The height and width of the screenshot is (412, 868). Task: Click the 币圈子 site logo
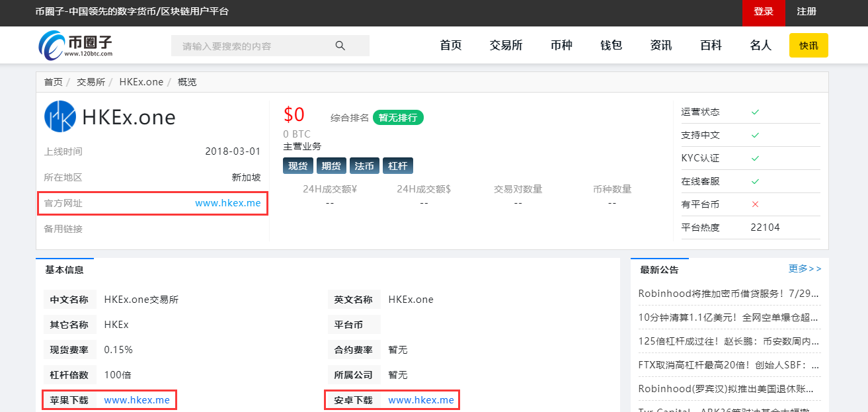(x=75, y=45)
